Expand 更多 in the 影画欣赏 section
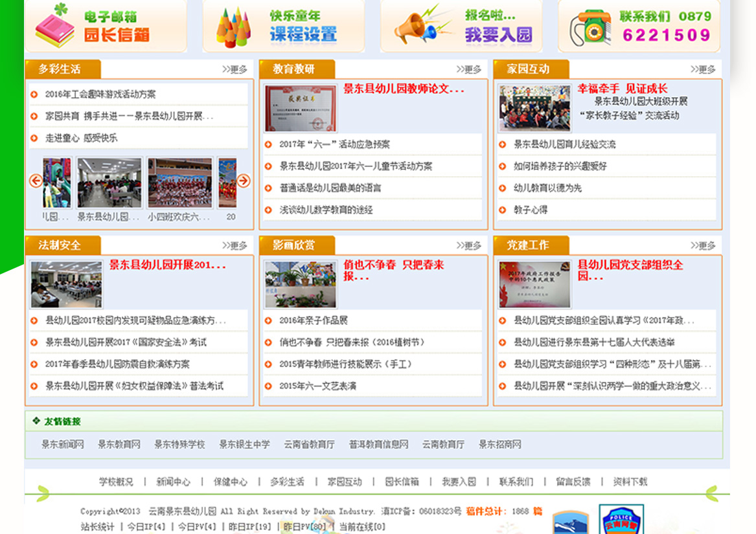This screenshot has height=534, width=756. 468,245
